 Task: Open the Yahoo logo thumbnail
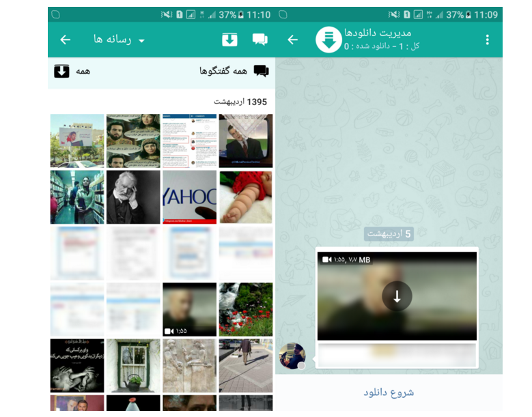click(189, 197)
